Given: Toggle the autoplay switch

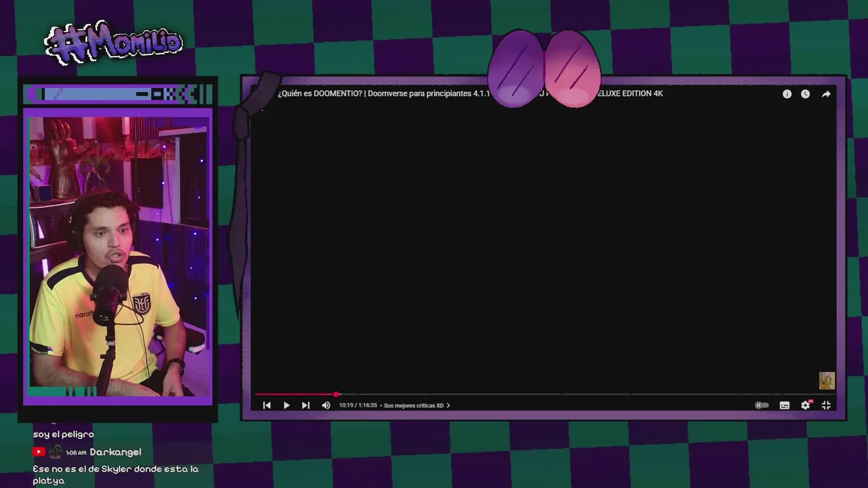Looking at the screenshot, I should click(x=762, y=405).
